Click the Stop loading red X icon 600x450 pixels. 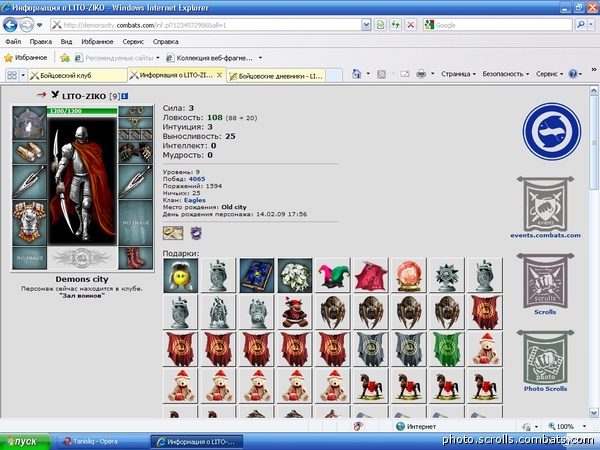411,25
